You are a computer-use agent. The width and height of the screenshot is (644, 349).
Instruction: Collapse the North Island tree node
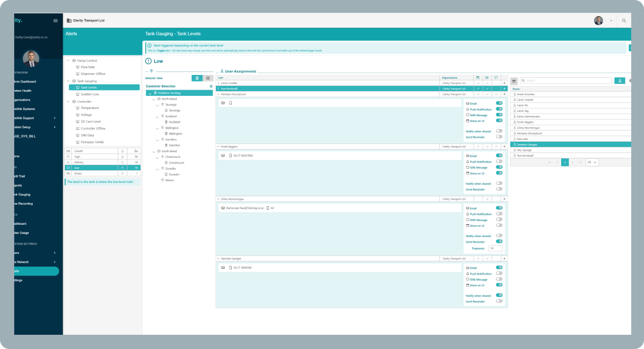click(x=154, y=99)
